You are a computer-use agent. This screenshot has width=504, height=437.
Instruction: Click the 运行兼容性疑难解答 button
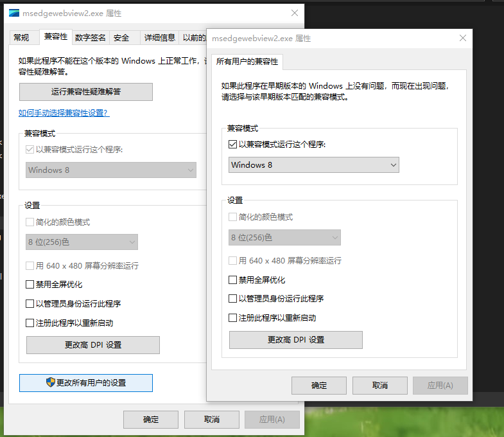coord(86,92)
